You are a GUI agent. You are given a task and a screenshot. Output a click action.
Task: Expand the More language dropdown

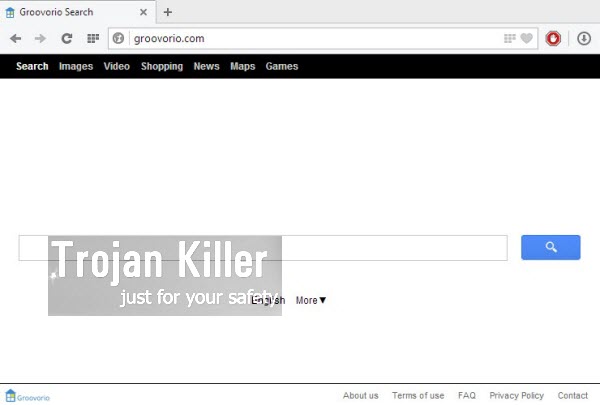(311, 300)
